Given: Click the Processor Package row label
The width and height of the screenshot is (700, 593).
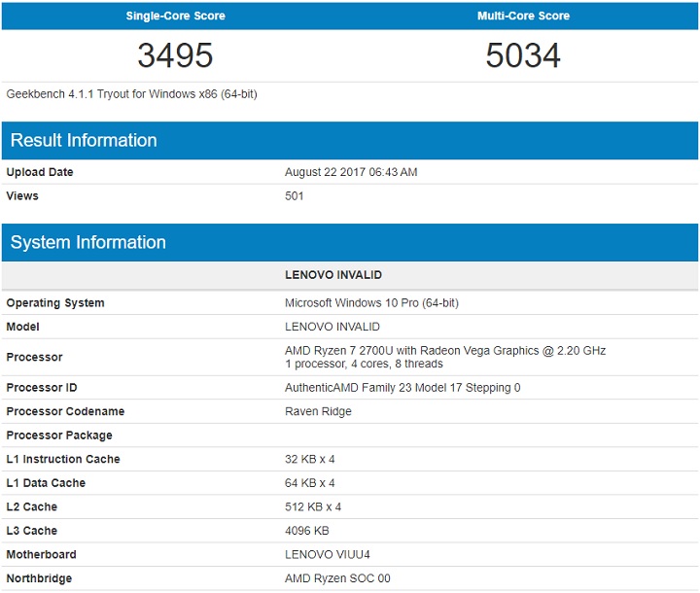Looking at the screenshot, I should [x=59, y=436].
